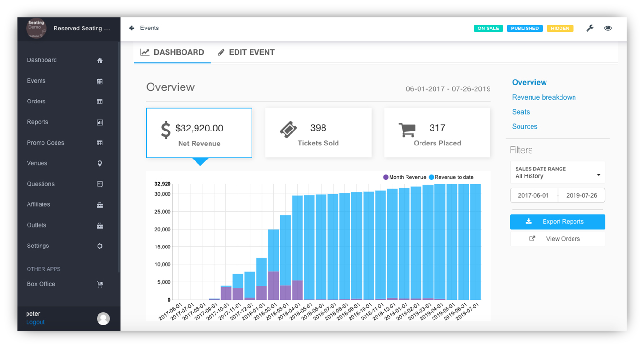This screenshot has height=348, width=644.
Task: Open the Dashboard tab
Action: pos(172,52)
